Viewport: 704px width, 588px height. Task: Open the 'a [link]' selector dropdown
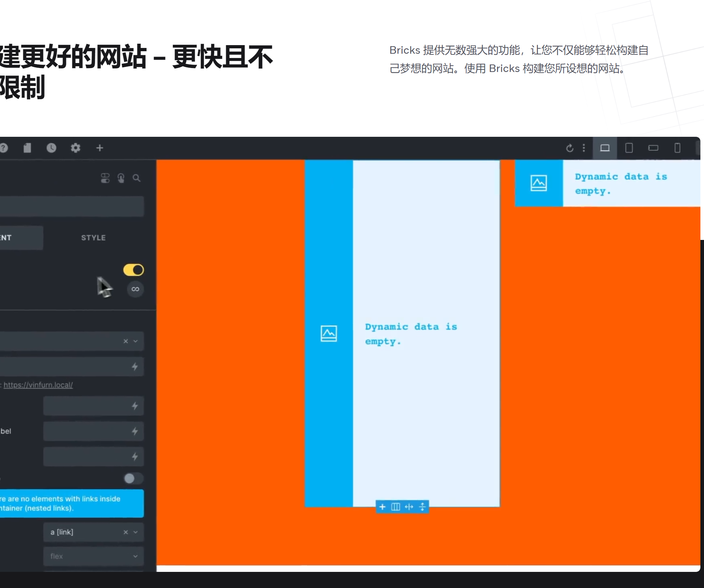(135, 532)
